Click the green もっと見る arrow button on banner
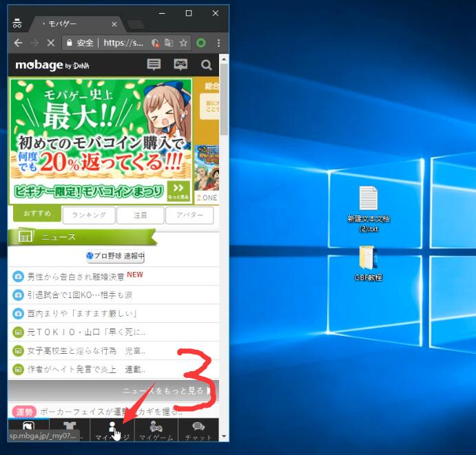The width and height of the screenshot is (476, 455). coord(178,191)
